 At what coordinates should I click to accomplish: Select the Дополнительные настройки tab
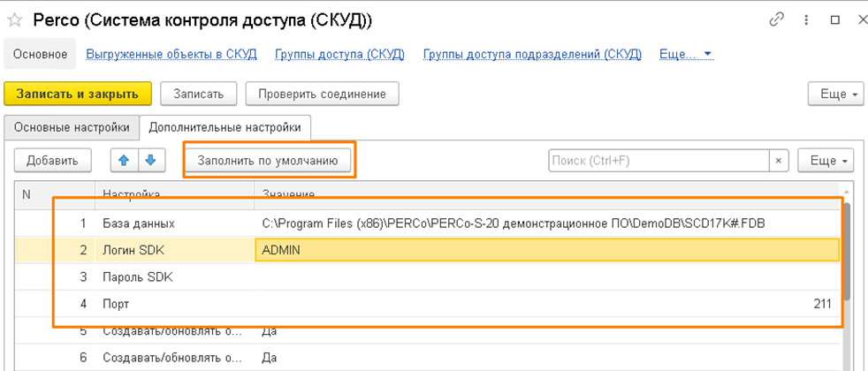225,127
